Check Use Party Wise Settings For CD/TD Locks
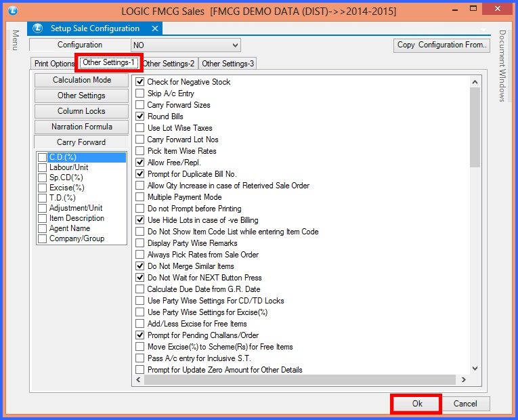518x420 pixels. point(140,301)
